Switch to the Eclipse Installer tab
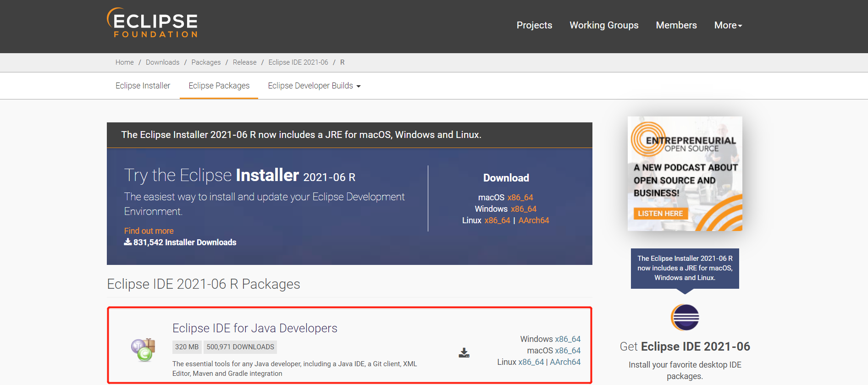This screenshot has width=868, height=385. (143, 86)
